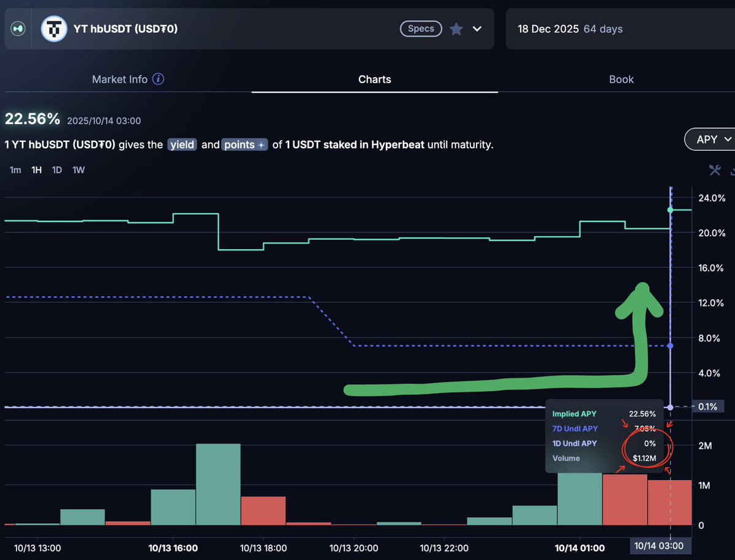Click the 22.56% Implied APY readout
The height and width of the screenshot is (560, 735).
[x=32, y=119]
